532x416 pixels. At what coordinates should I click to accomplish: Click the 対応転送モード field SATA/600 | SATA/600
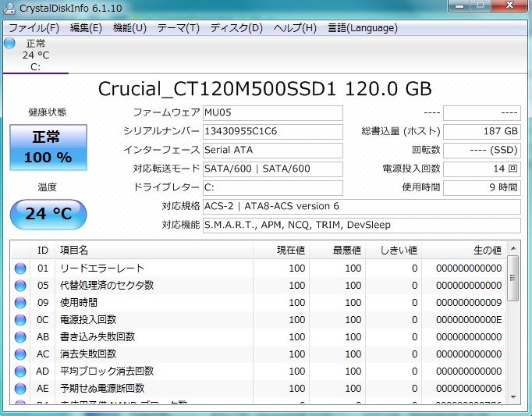pos(273,169)
